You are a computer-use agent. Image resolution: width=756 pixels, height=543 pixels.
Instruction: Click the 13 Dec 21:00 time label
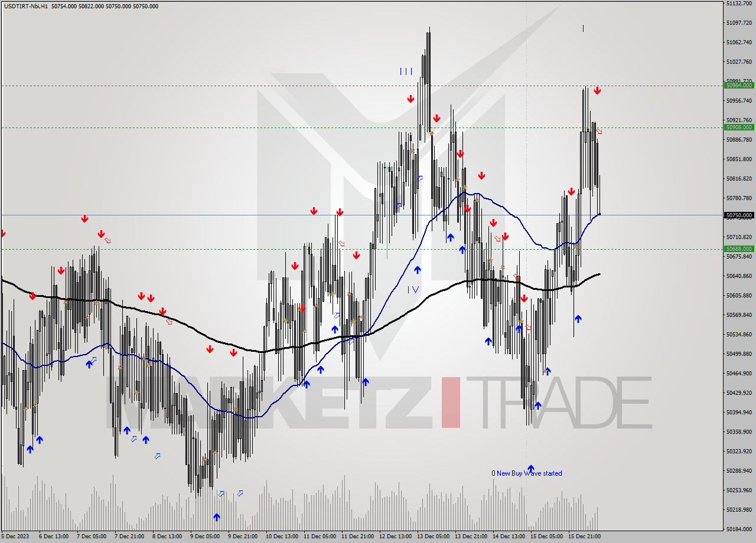(471, 537)
